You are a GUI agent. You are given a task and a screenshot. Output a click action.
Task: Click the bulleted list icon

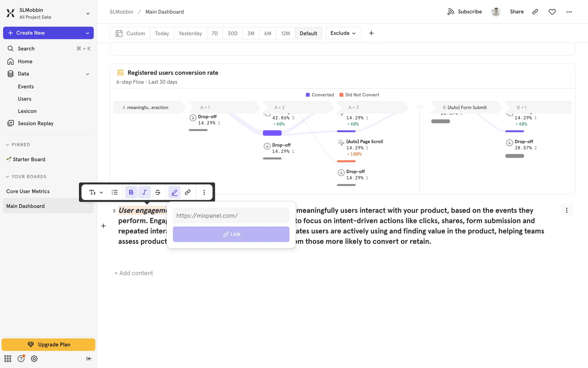tap(115, 192)
